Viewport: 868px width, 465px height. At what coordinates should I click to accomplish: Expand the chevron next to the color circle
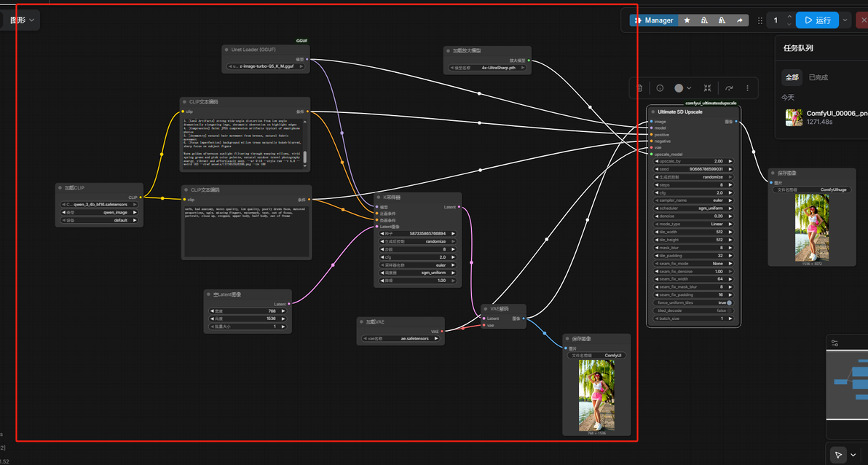pos(689,88)
